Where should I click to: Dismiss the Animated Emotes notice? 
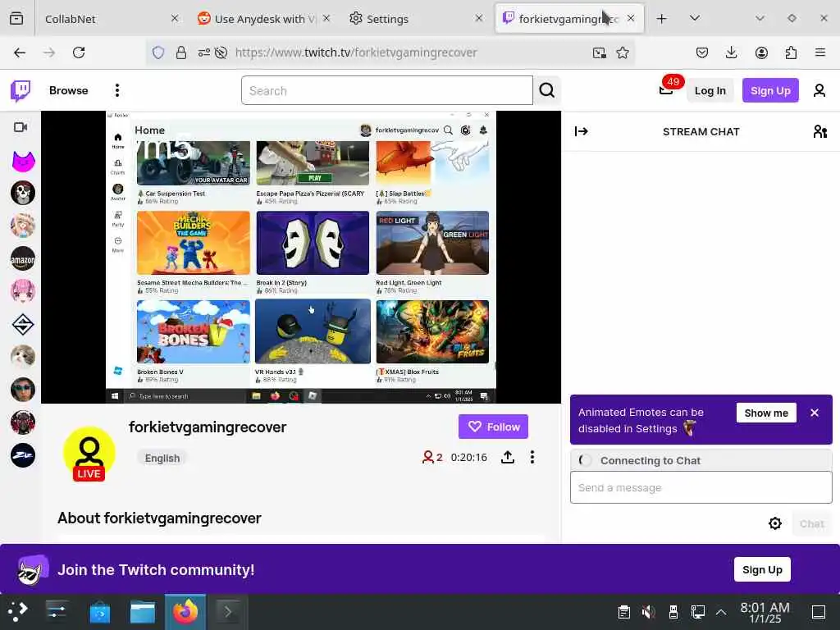tap(815, 413)
